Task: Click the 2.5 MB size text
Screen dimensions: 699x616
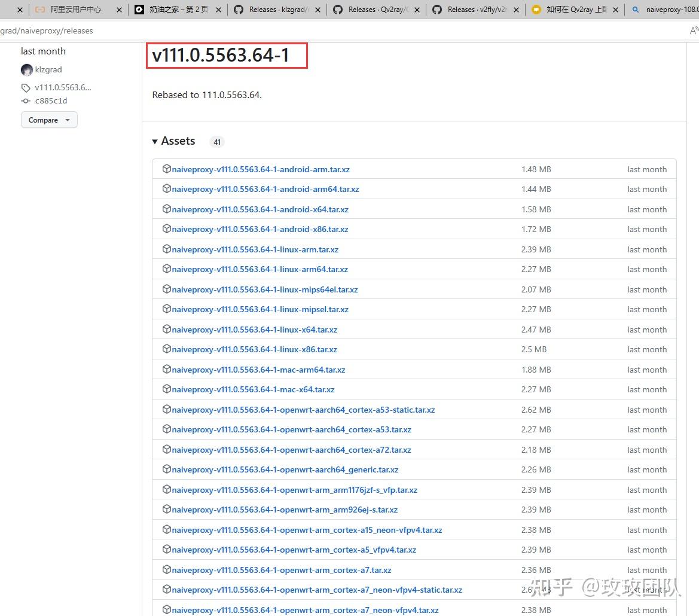Action: click(534, 349)
